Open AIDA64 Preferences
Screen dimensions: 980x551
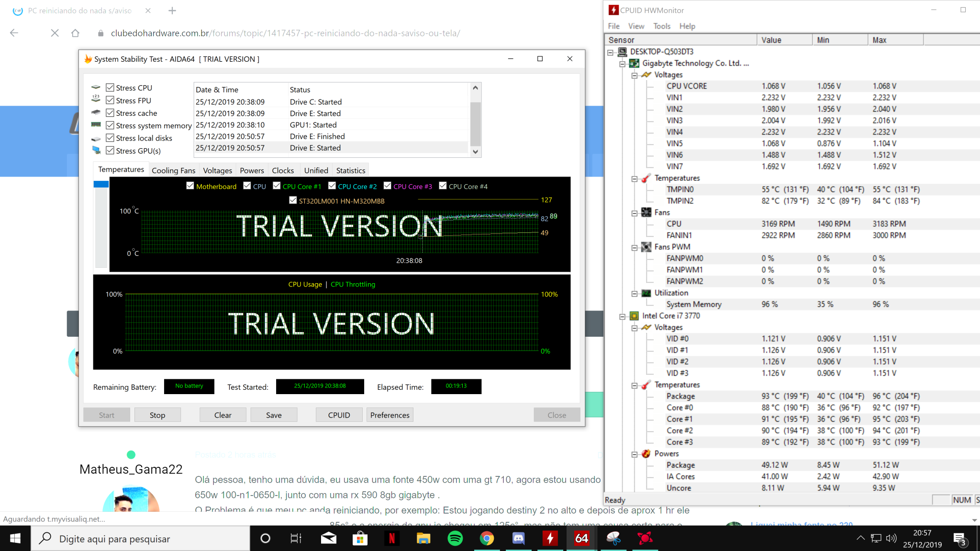tap(390, 415)
